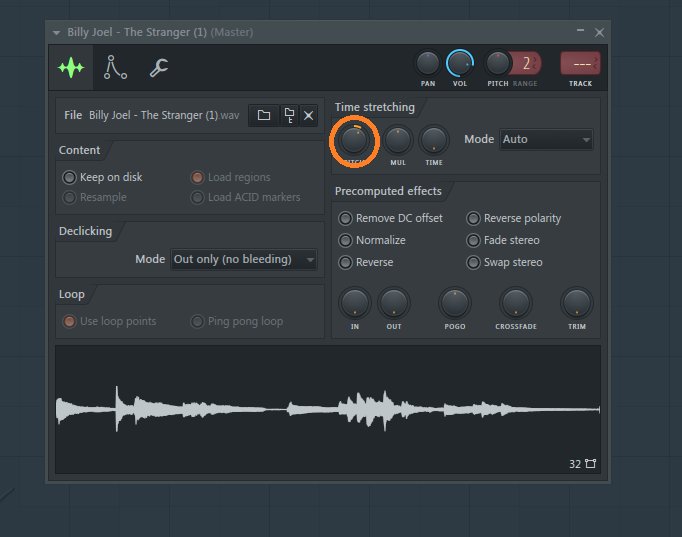This screenshot has height=537, width=682.
Task: Switch to the envelope/instrument settings tab
Action: pos(115,68)
